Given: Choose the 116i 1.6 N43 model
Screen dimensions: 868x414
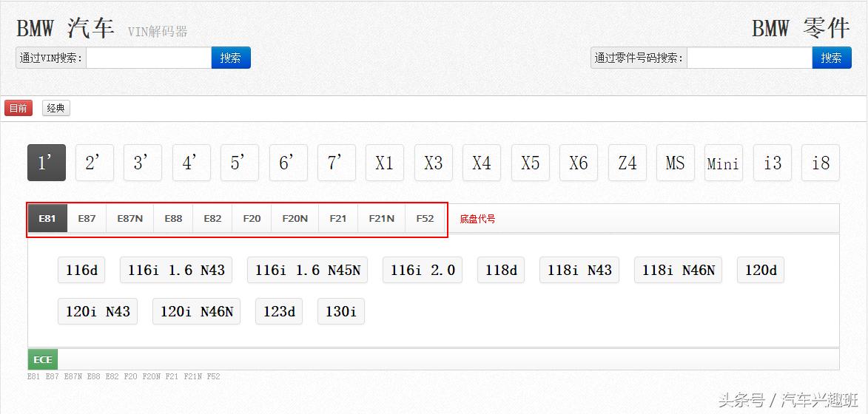Looking at the screenshot, I should (176, 271).
